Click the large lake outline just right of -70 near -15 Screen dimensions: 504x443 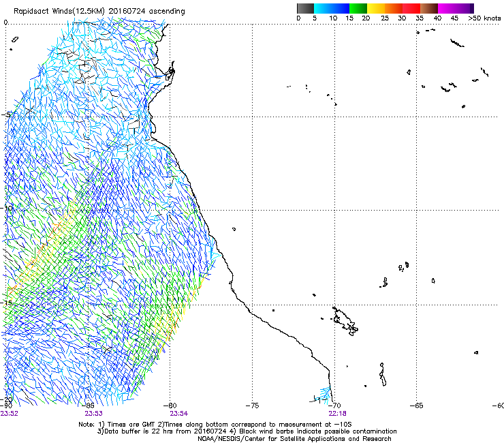point(345,321)
